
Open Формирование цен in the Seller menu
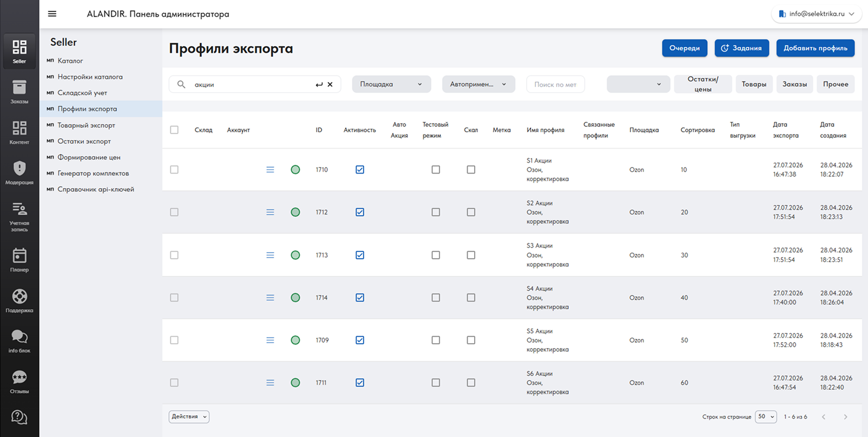click(x=89, y=157)
